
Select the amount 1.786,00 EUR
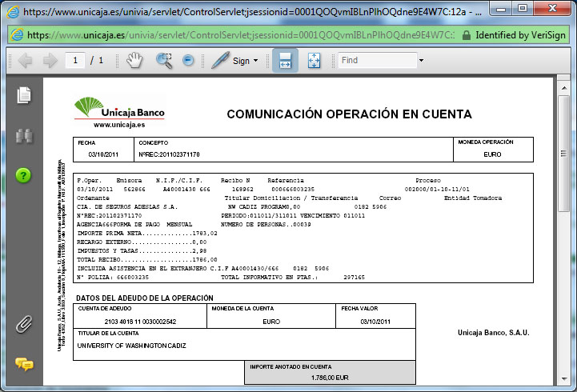[x=330, y=378]
